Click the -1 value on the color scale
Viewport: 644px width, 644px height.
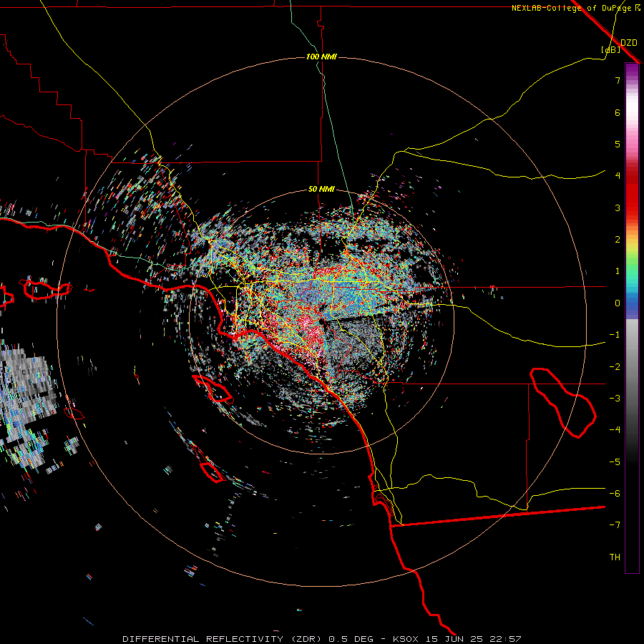pyautogui.click(x=615, y=335)
